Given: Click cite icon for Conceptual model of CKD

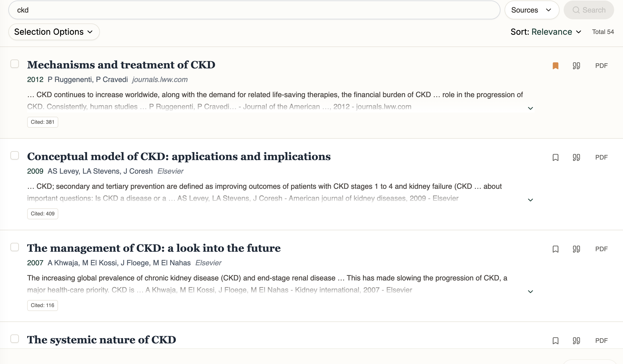Looking at the screenshot, I should tap(576, 157).
